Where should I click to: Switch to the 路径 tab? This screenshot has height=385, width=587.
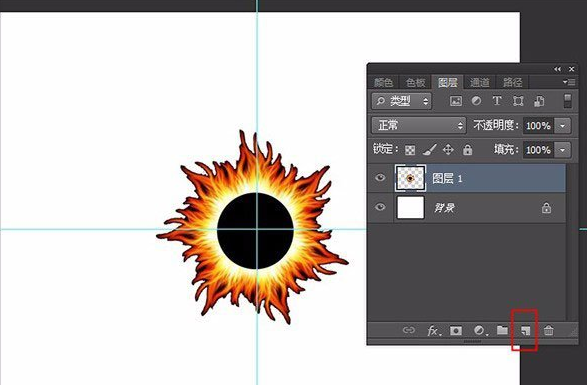click(512, 82)
